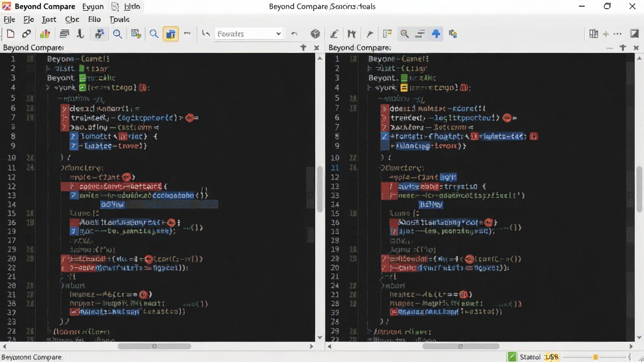Expand triangle on left pane line 2

[x=48, y=69]
